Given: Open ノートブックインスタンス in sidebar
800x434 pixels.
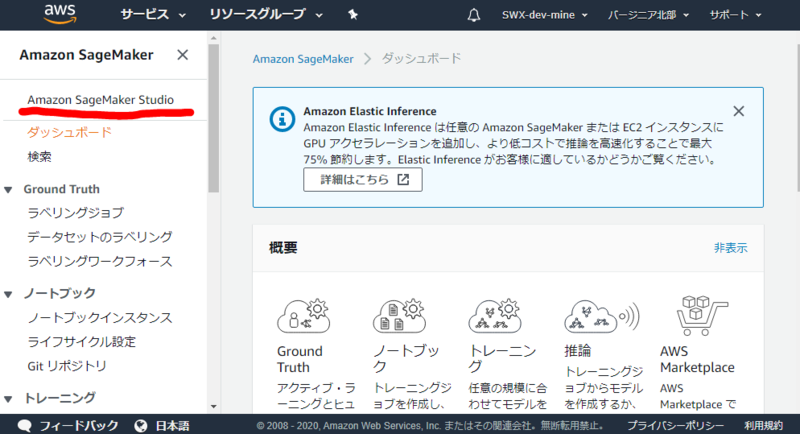Looking at the screenshot, I should [100, 317].
